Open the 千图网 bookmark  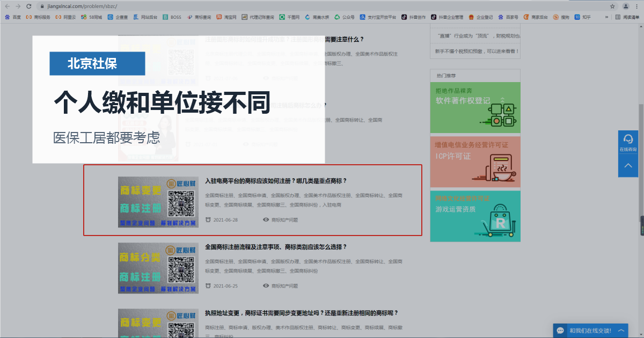coord(290,17)
